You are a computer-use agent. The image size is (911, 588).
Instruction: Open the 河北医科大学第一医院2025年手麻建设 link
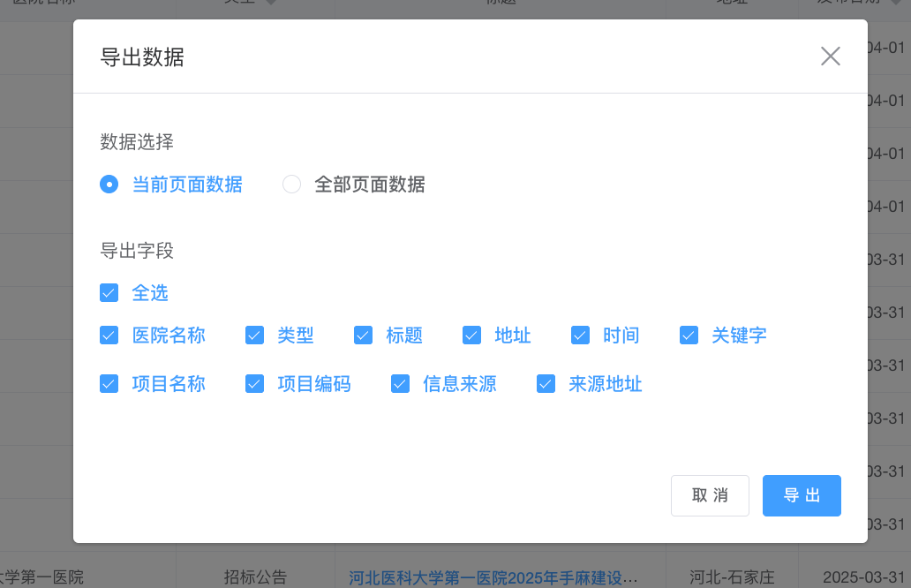[x=493, y=578]
